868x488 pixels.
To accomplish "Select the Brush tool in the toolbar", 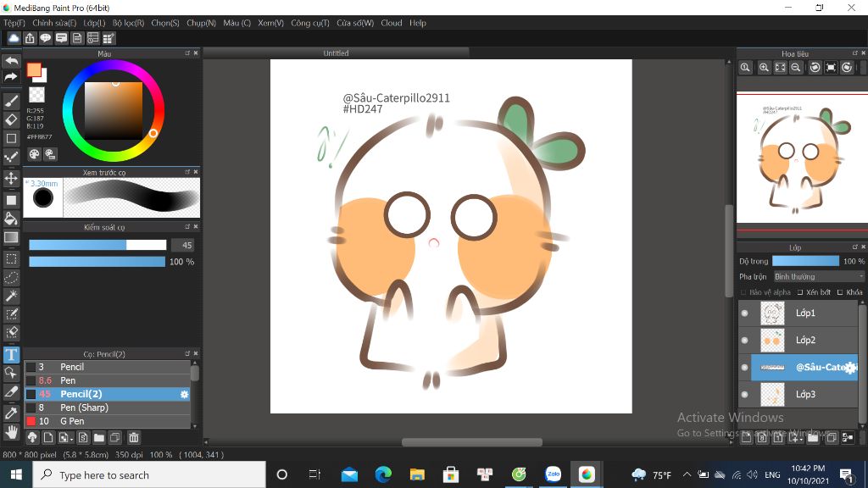I will coord(11,101).
